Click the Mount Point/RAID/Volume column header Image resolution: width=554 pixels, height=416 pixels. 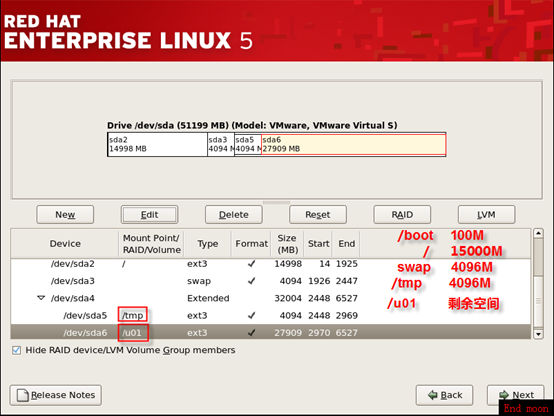point(152,244)
